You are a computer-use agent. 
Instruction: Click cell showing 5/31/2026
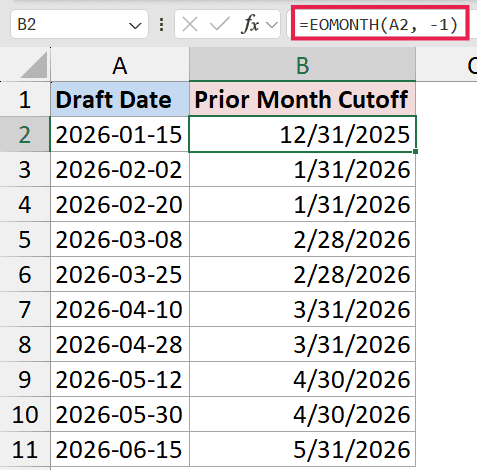(x=302, y=449)
